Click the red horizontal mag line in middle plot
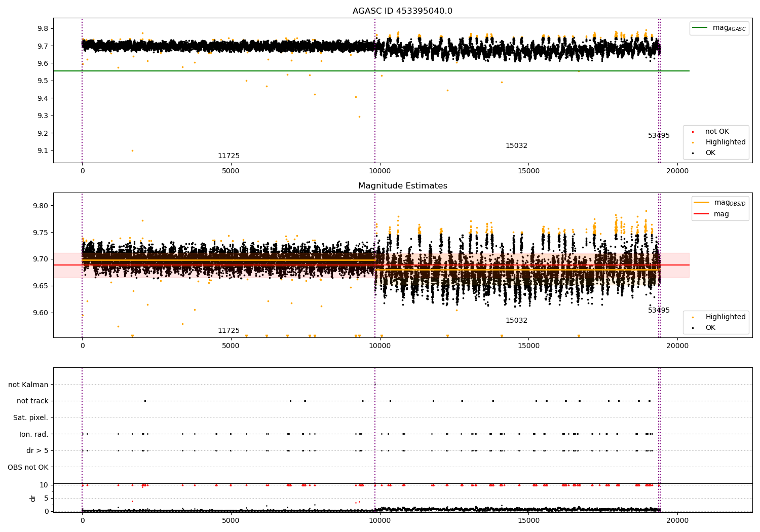 371,265
